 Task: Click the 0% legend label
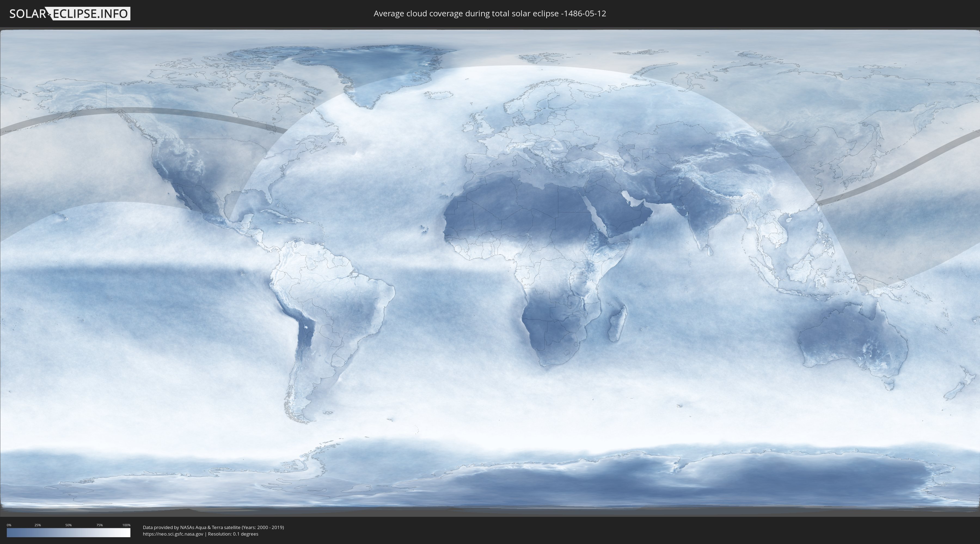[9, 525]
